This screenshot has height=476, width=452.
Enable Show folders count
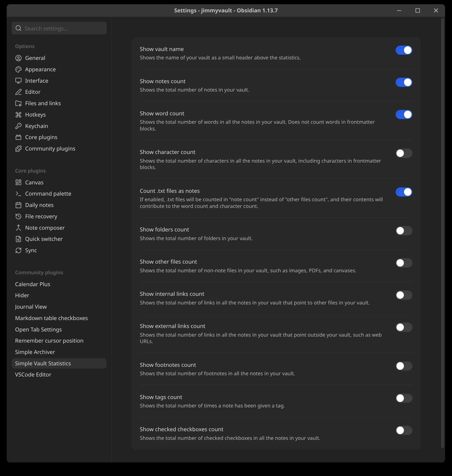pos(404,231)
